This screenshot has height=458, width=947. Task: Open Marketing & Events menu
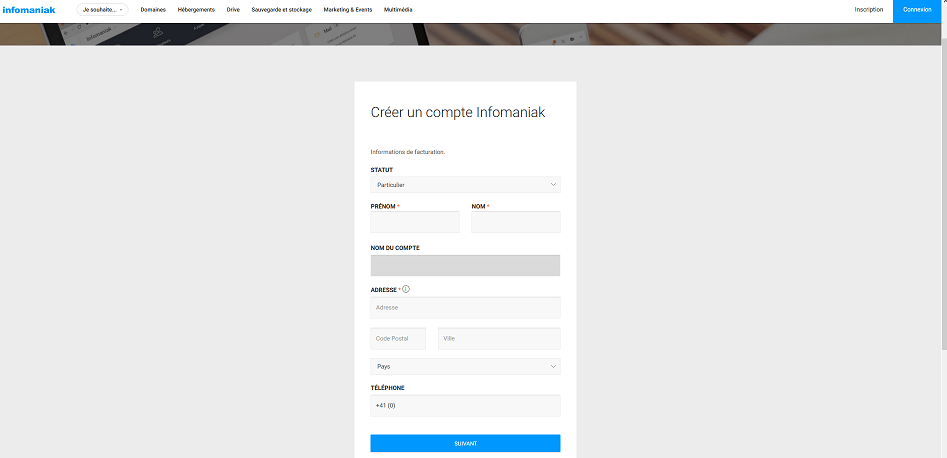pyautogui.click(x=348, y=10)
